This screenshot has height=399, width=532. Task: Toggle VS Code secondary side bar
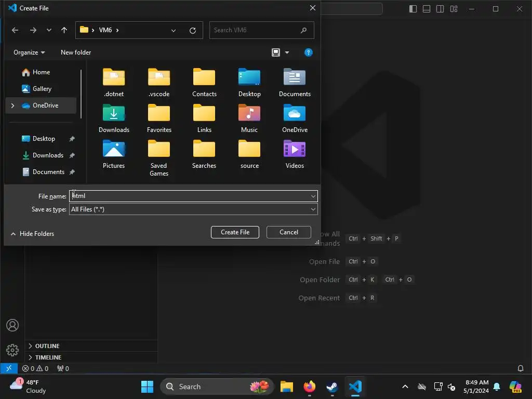point(440,9)
